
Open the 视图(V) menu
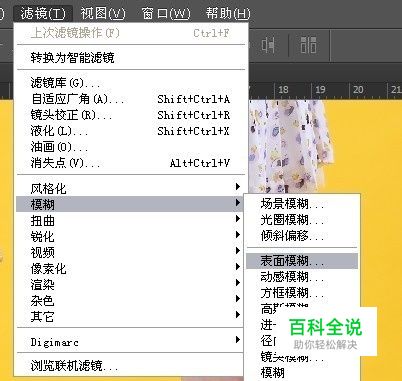(103, 14)
